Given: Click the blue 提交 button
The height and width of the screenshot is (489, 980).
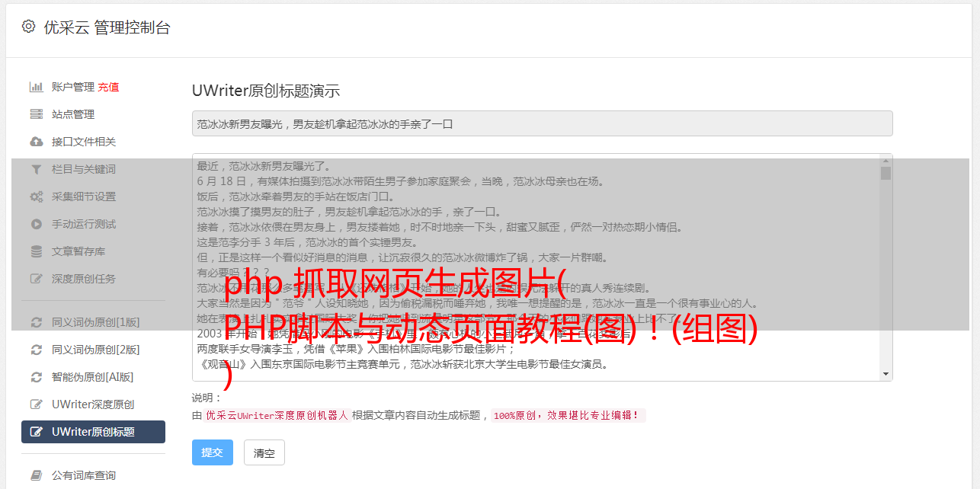Looking at the screenshot, I should pyautogui.click(x=213, y=452).
